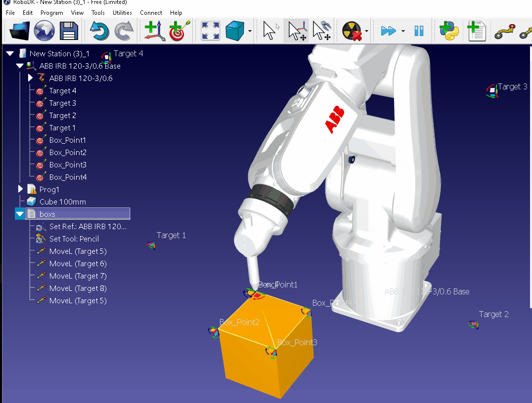
Task: Open the View menu
Action: 77,12
